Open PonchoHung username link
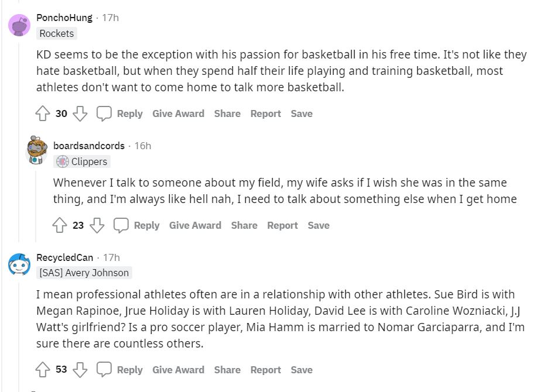The width and height of the screenshot is (560, 392). pyautogui.click(x=64, y=18)
